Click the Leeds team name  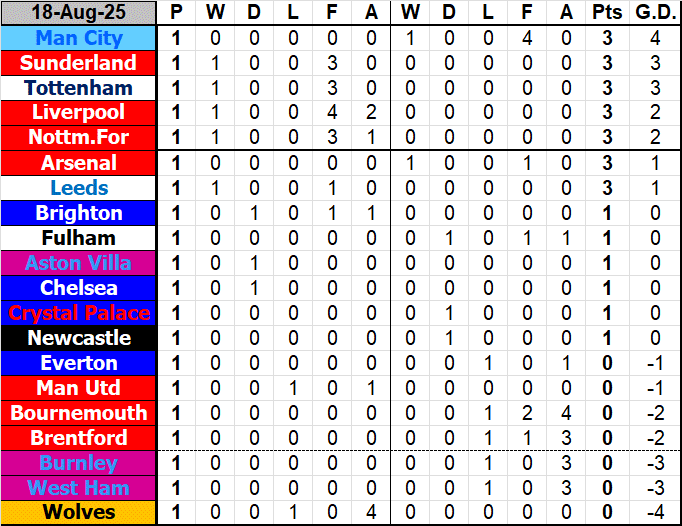click(x=79, y=188)
